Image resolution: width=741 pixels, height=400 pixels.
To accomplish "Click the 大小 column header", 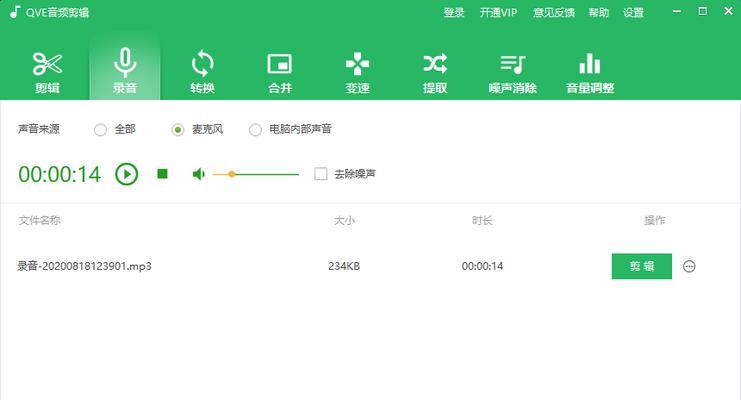I will 344,220.
